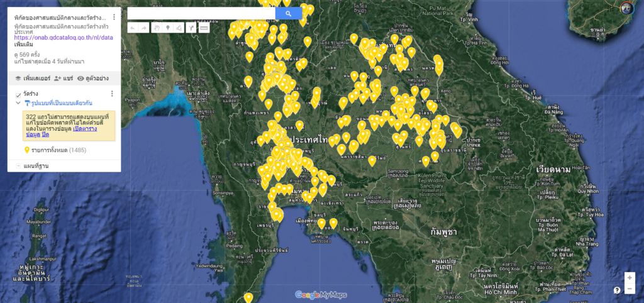Expand the แผนที่ฐาน base map section

(x=18, y=166)
